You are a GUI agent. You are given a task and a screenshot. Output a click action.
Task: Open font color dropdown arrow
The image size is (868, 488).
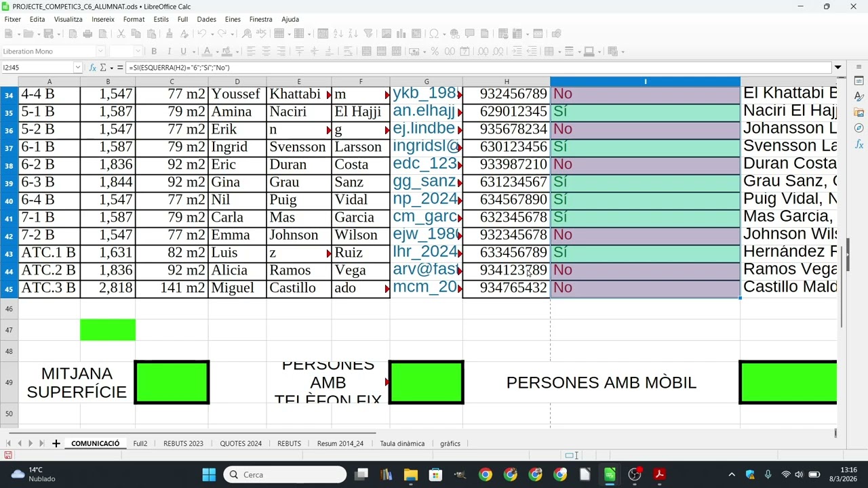pos(217,51)
